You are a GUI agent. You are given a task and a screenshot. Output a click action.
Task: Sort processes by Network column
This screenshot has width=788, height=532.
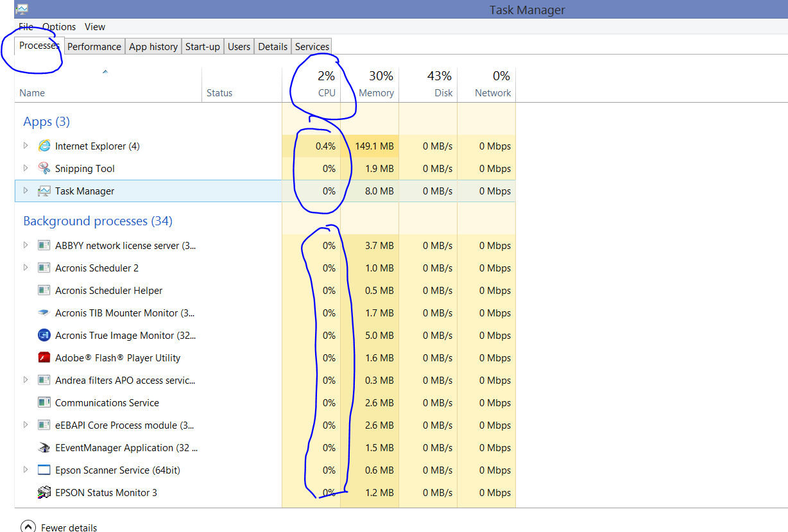click(x=486, y=85)
